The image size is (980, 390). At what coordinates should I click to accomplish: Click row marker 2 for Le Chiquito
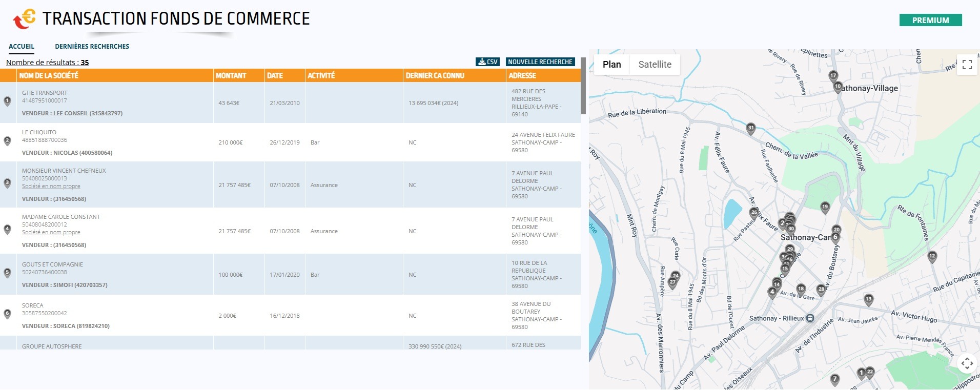point(7,141)
